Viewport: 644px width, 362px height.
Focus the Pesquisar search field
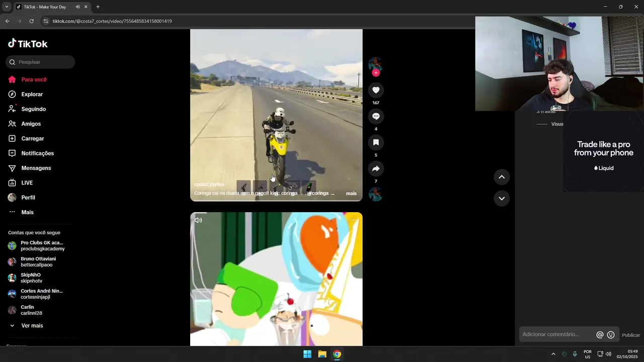[40, 62]
